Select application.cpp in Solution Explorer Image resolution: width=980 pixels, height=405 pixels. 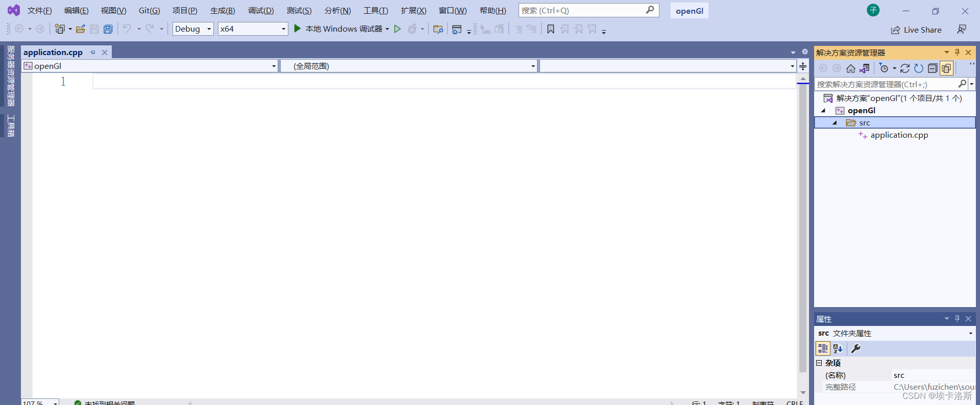coord(899,135)
